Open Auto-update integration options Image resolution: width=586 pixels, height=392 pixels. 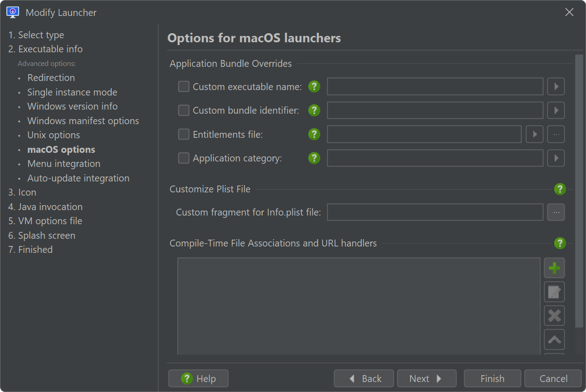pyautogui.click(x=78, y=178)
